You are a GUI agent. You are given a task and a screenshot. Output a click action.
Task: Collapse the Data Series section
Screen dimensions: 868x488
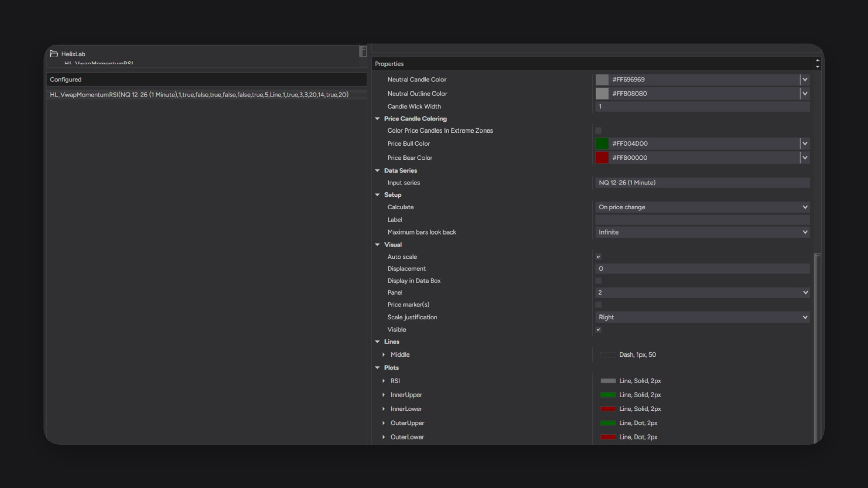pyautogui.click(x=377, y=171)
